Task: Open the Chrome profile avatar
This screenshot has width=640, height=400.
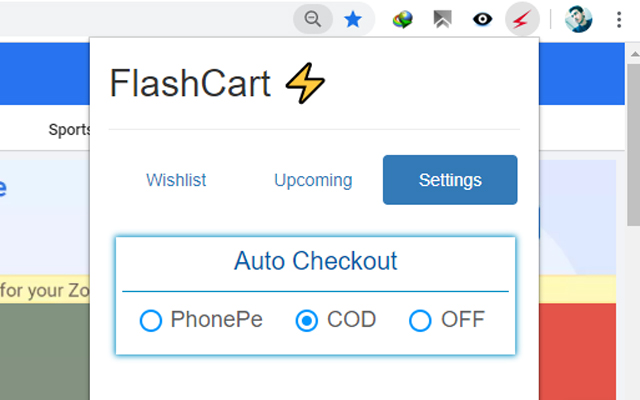Action: (x=578, y=18)
